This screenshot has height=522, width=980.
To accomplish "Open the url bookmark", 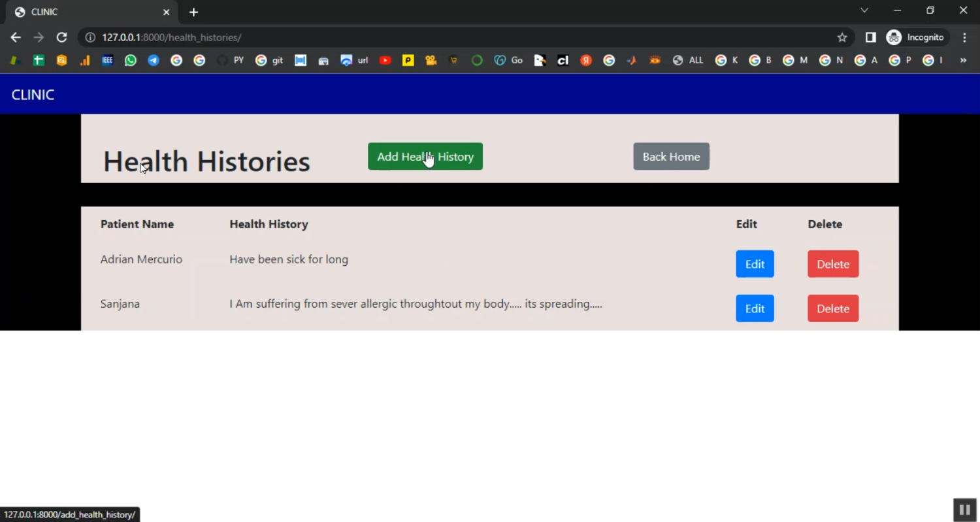I will [354, 60].
